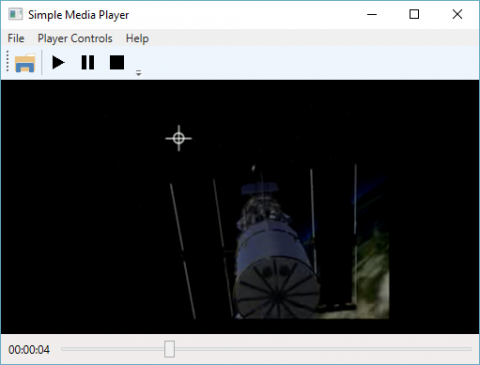Click the seek slider thumb
Image resolution: width=480 pixels, height=365 pixels.
169,349
